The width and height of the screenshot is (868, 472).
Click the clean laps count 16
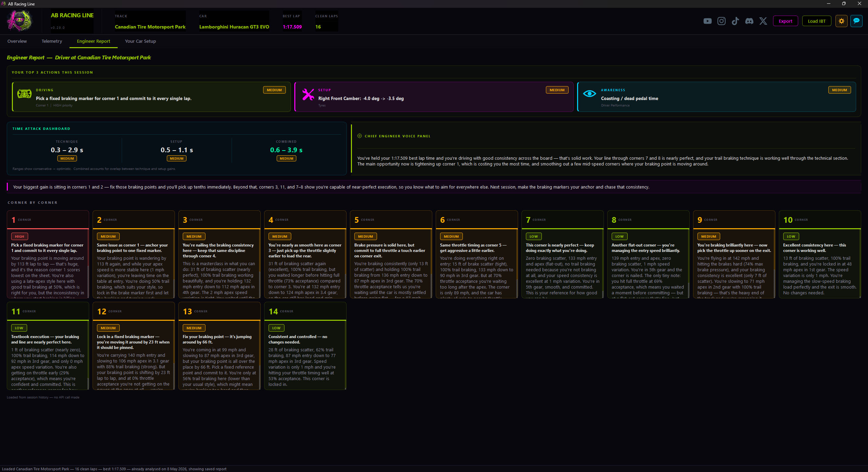click(318, 27)
